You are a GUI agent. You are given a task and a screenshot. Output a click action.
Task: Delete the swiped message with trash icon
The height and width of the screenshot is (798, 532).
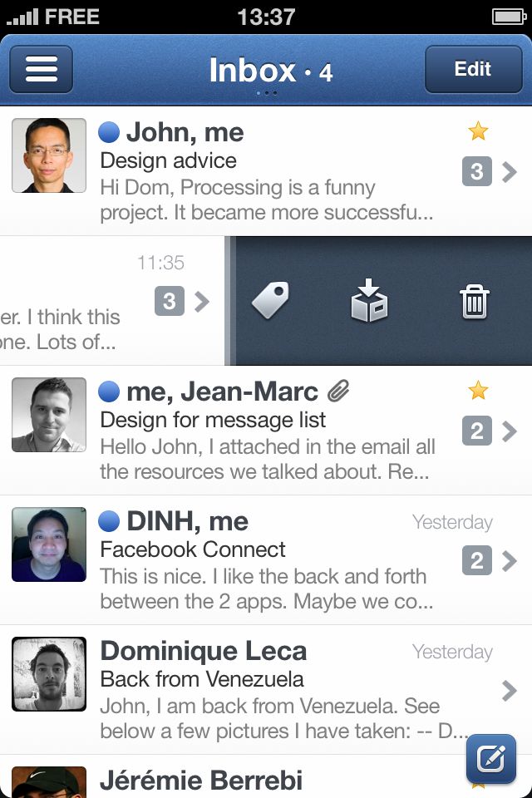point(475,301)
